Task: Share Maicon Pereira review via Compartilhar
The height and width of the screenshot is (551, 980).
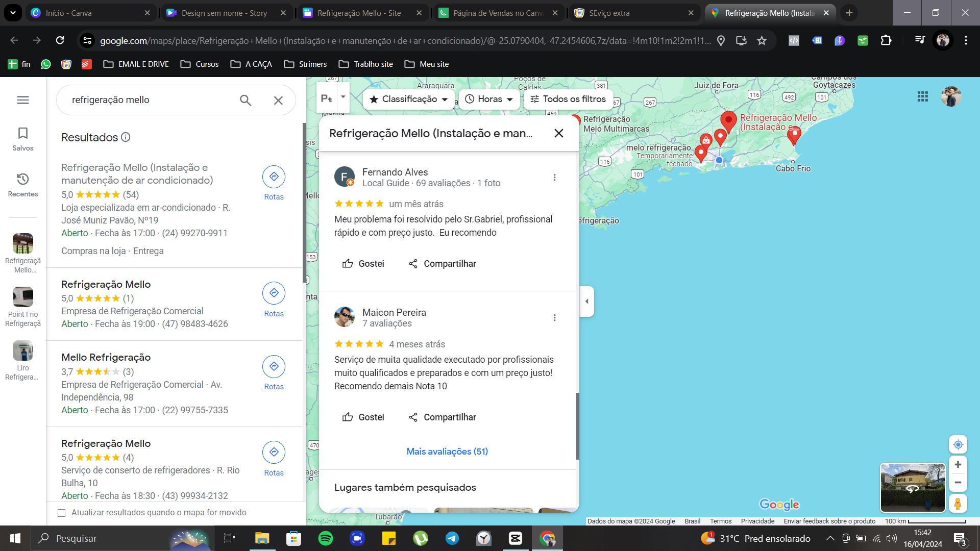Action: click(x=442, y=417)
